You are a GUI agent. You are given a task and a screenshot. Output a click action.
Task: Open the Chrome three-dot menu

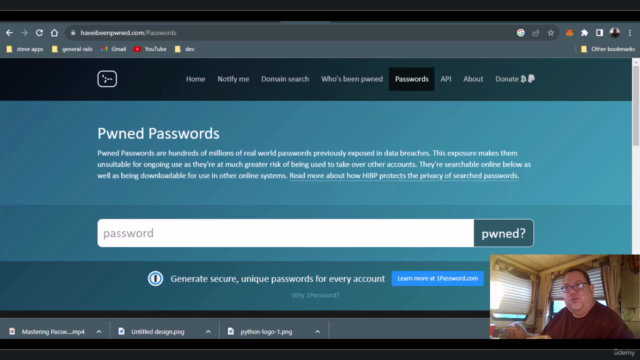[630, 33]
